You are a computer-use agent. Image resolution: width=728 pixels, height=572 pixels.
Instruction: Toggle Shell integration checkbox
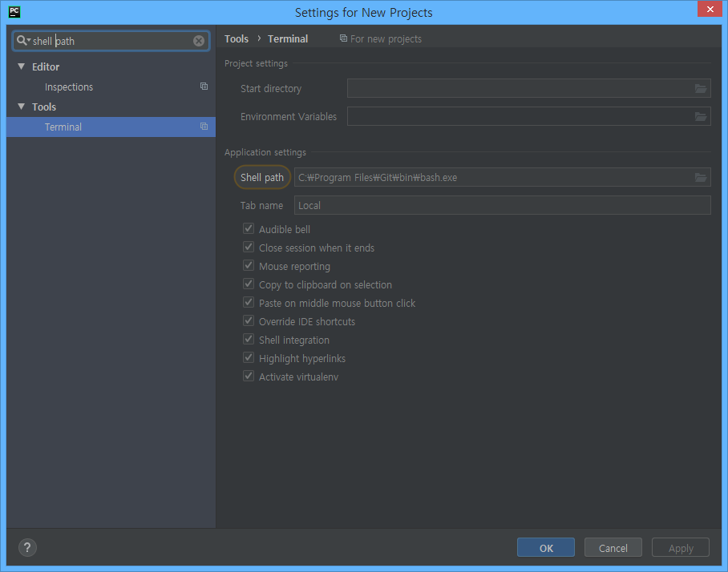point(249,340)
